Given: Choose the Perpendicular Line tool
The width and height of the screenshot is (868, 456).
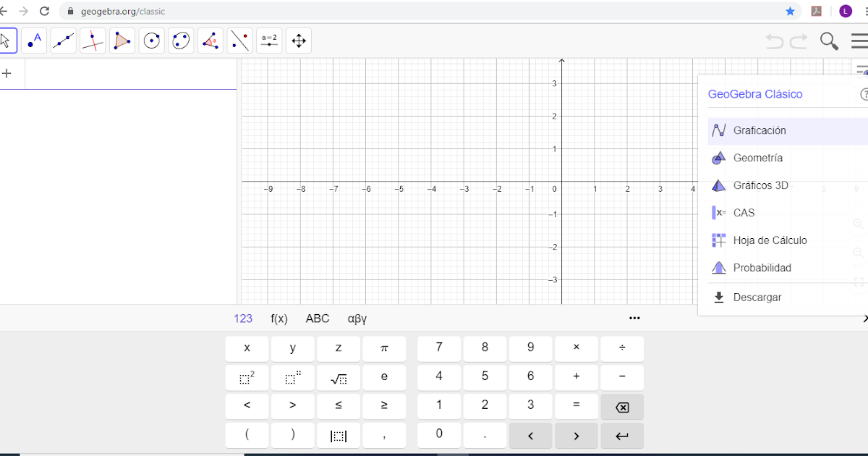Looking at the screenshot, I should coord(93,41).
